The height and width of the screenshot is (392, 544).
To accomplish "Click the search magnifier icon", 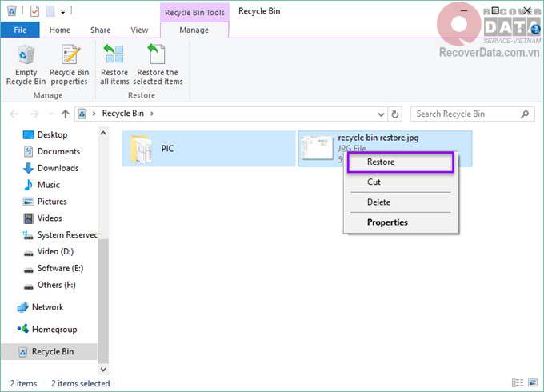I will point(525,114).
